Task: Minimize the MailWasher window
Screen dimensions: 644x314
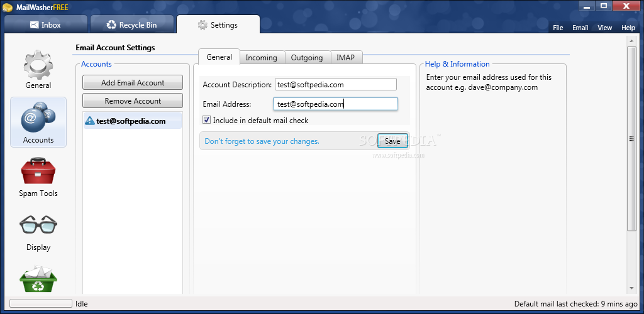Action: [587, 7]
